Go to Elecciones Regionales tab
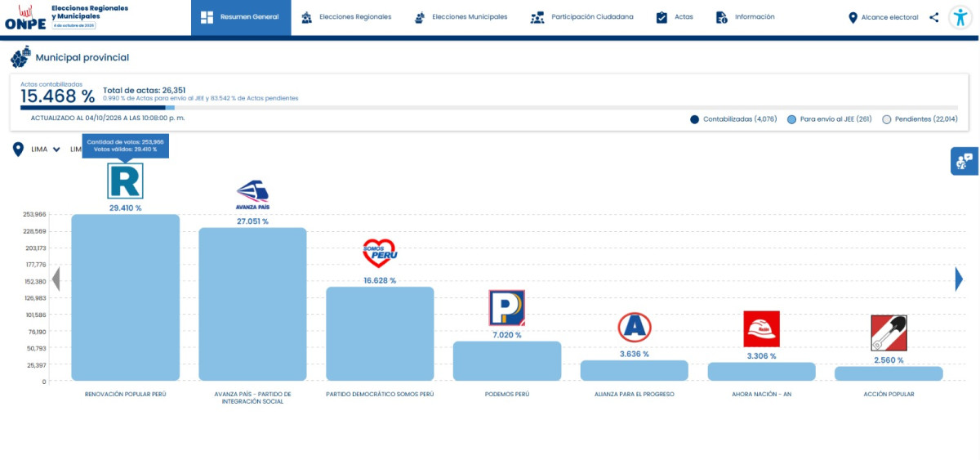 click(345, 17)
